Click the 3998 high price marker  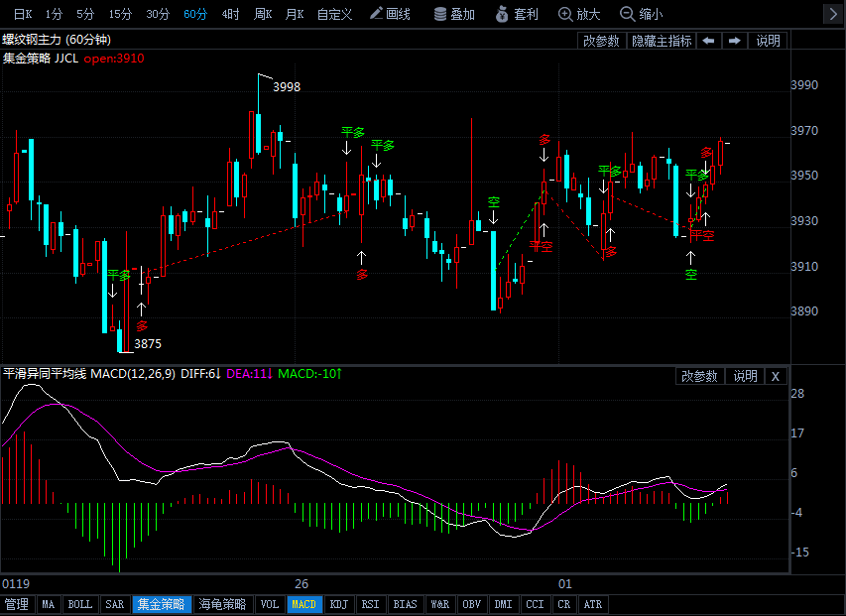coord(287,87)
